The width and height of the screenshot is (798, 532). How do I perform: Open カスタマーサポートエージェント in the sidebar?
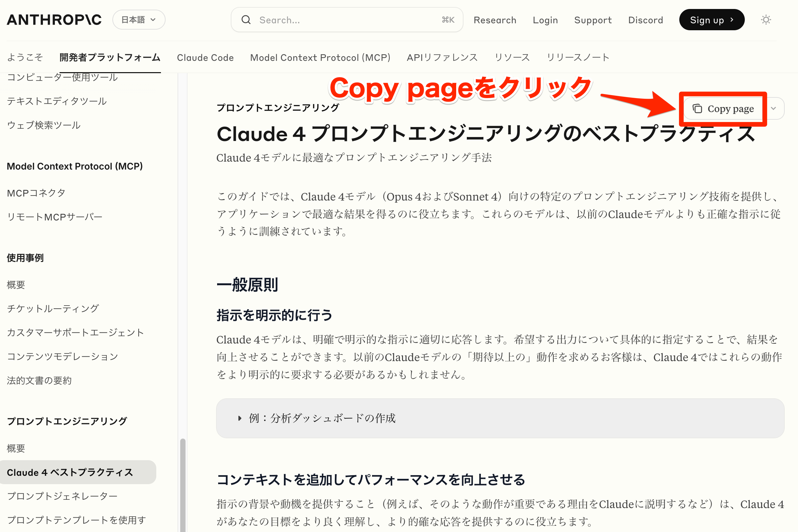(x=75, y=332)
